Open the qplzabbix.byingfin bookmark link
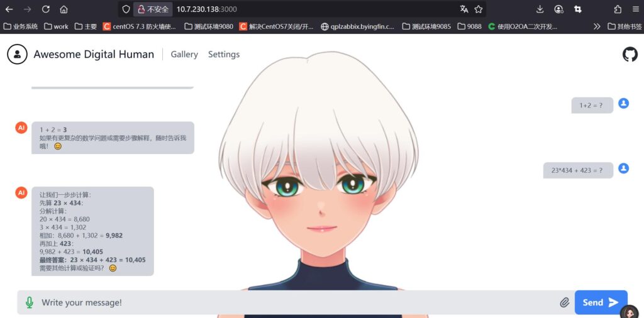This screenshot has height=318, width=644. (357, 26)
